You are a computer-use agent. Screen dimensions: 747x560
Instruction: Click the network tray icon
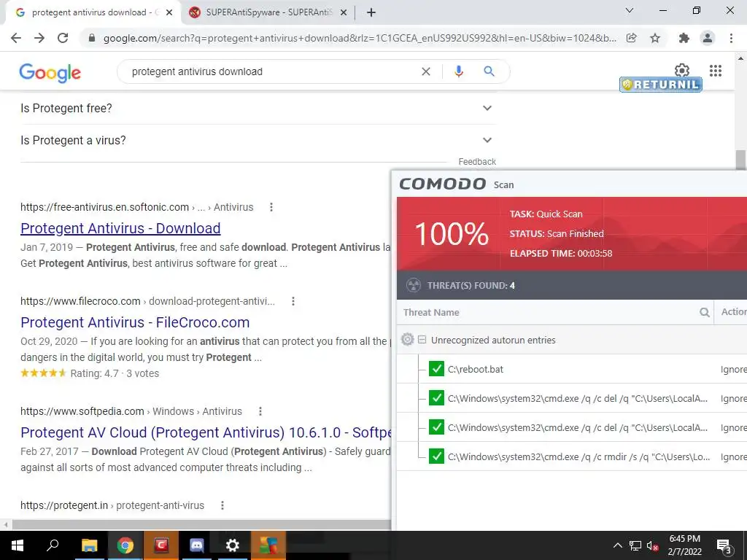point(635,545)
